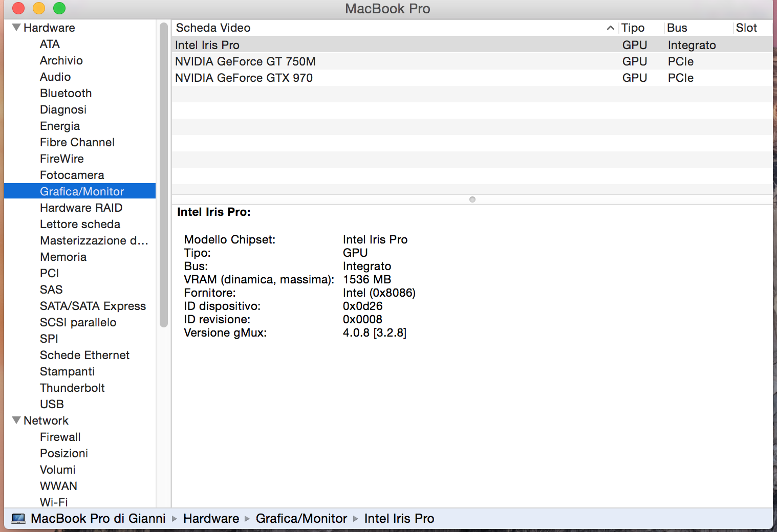The width and height of the screenshot is (777, 532).
Task: Open WWAN under Network
Action: point(59,486)
